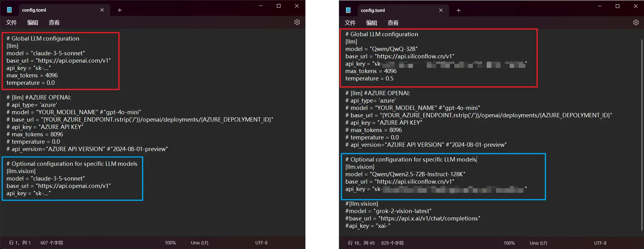Image resolution: width=644 pixels, height=249 pixels.
Task: Click Unix (LF) in left status bar
Action: click(x=199, y=243)
